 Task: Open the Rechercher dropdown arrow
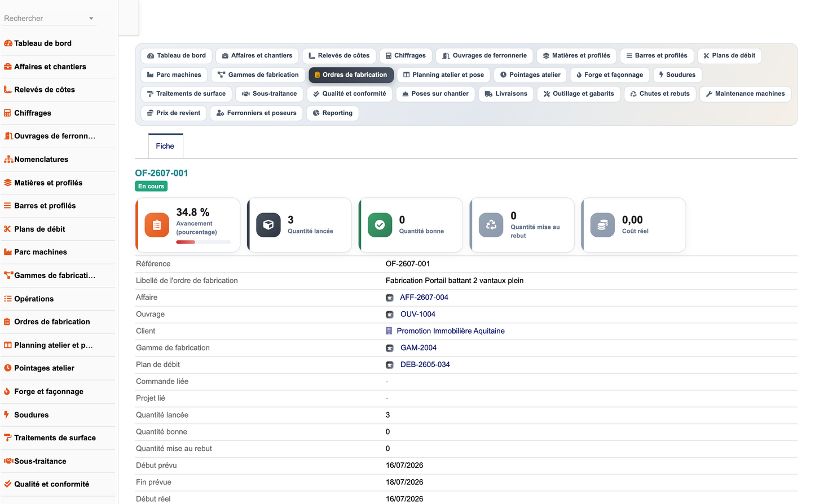pos(91,19)
